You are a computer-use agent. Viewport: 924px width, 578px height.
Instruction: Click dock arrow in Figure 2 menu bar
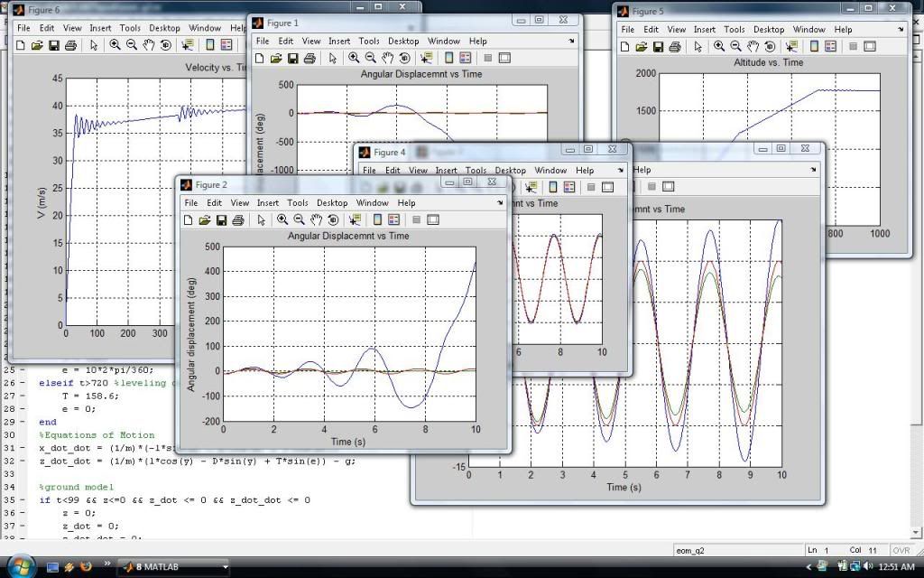click(x=500, y=202)
